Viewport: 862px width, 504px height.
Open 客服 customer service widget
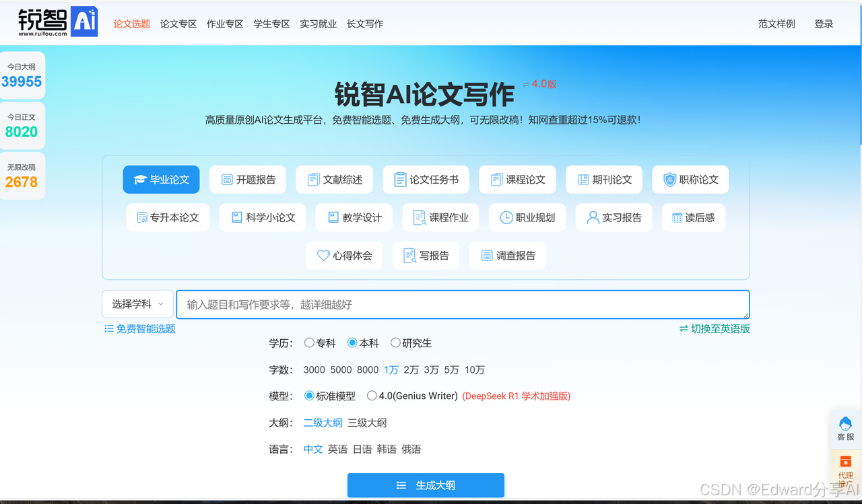846,428
